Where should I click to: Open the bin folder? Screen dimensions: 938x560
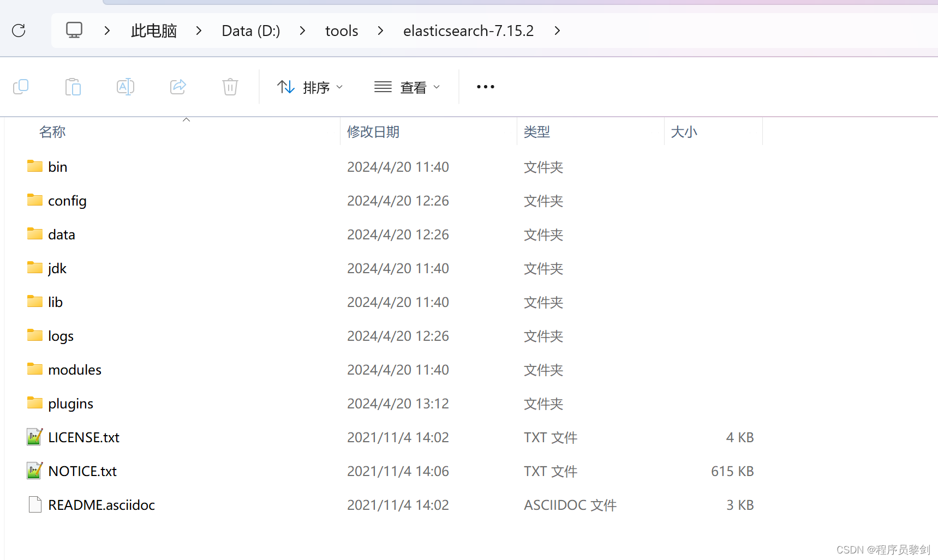point(57,167)
